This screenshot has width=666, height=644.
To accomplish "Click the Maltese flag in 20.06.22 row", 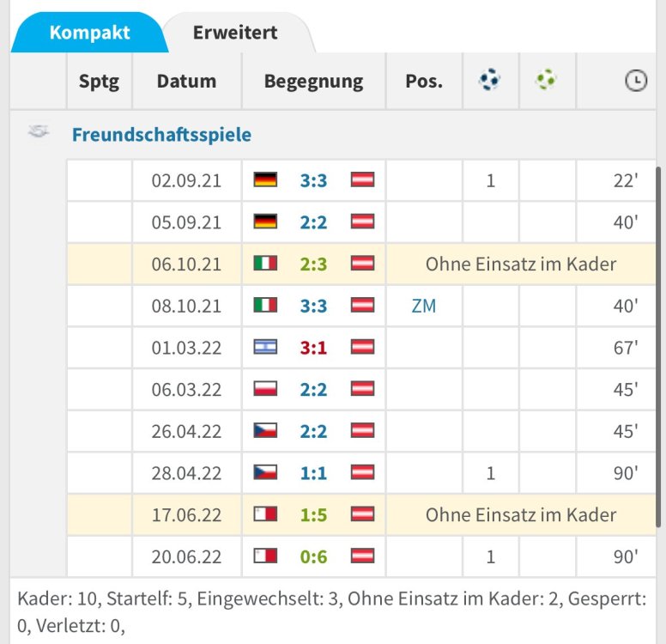I will (x=266, y=556).
